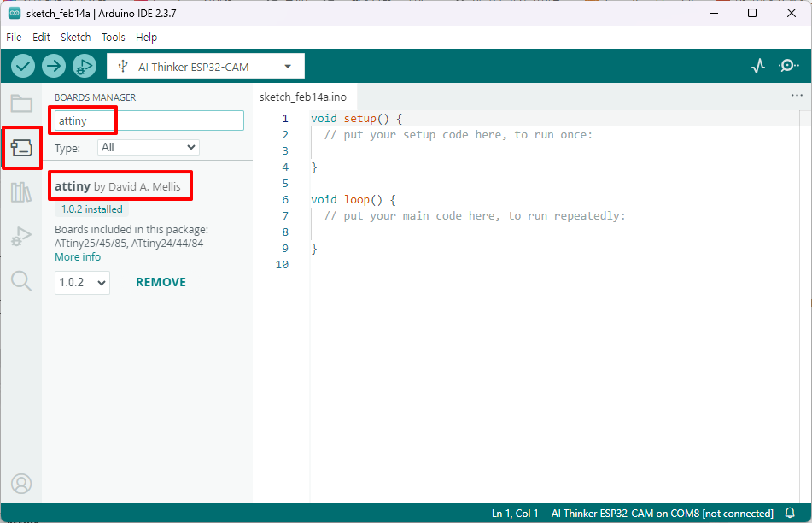812x523 pixels.
Task: Click the 1.0.2 installed badge
Action: (91, 209)
